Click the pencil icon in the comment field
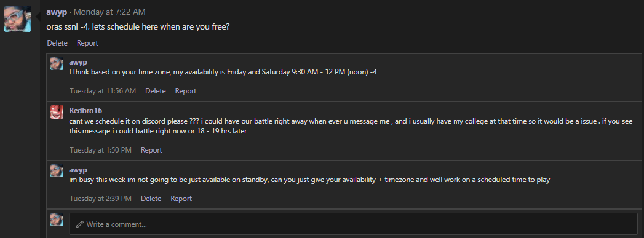This screenshot has height=238, width=644. point(80,224)
